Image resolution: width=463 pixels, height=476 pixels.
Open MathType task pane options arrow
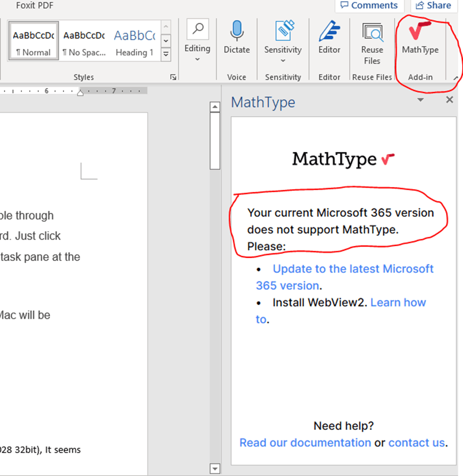(x=420, y=100)
